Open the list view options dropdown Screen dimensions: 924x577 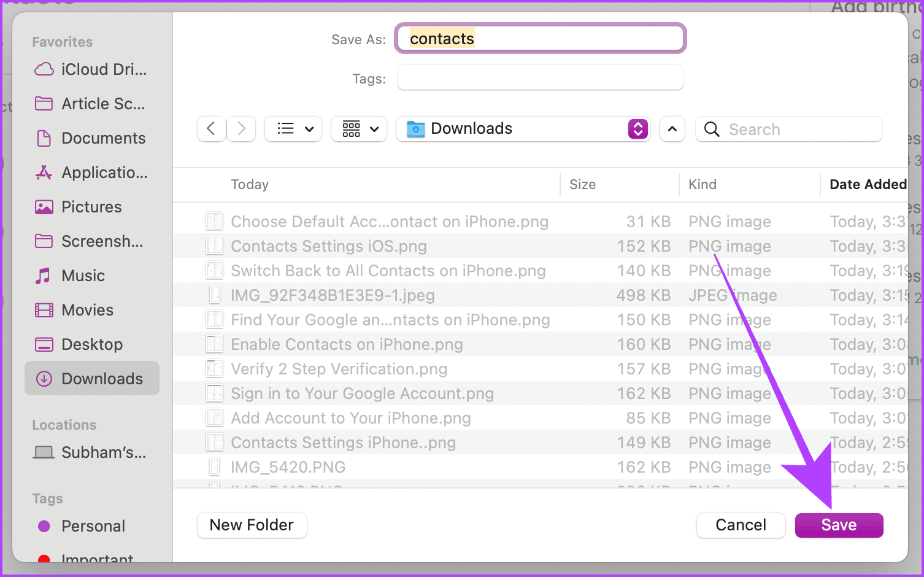[x=310, y=129]
